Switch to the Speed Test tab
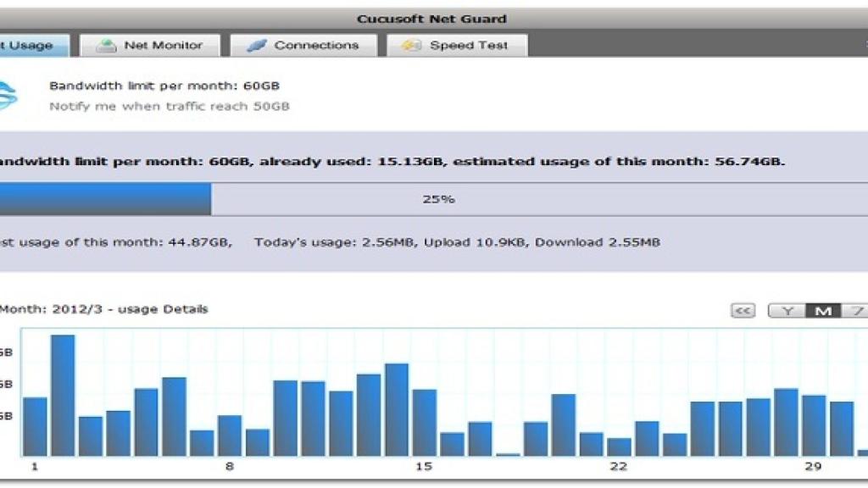Image resolution: width=868 pixels, height=488 pixels. [x=458, y=45]
